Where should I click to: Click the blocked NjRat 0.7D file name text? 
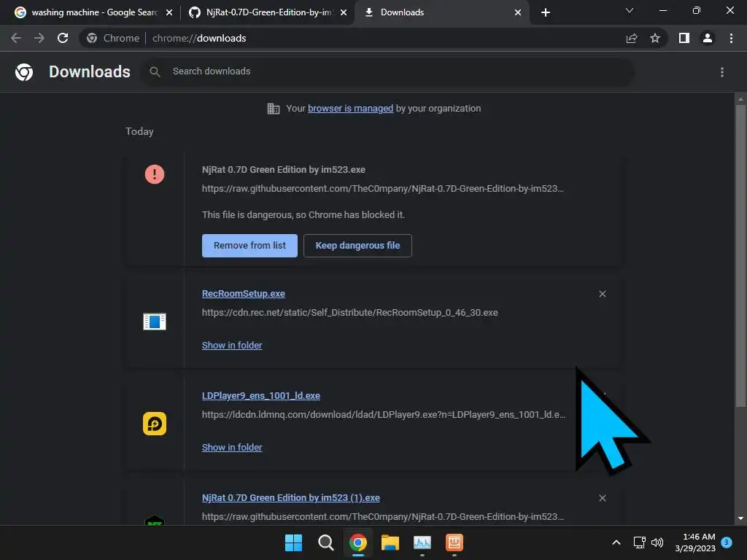click(284, 169)
